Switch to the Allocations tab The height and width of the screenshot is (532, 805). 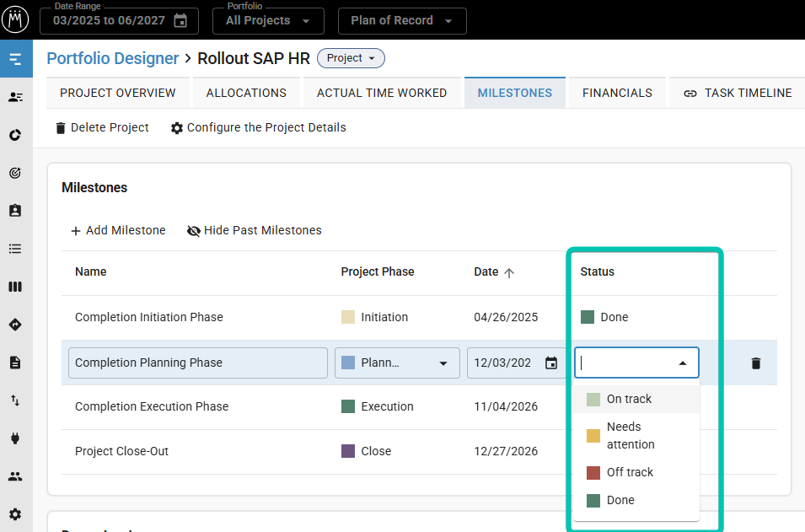(246, 93)
